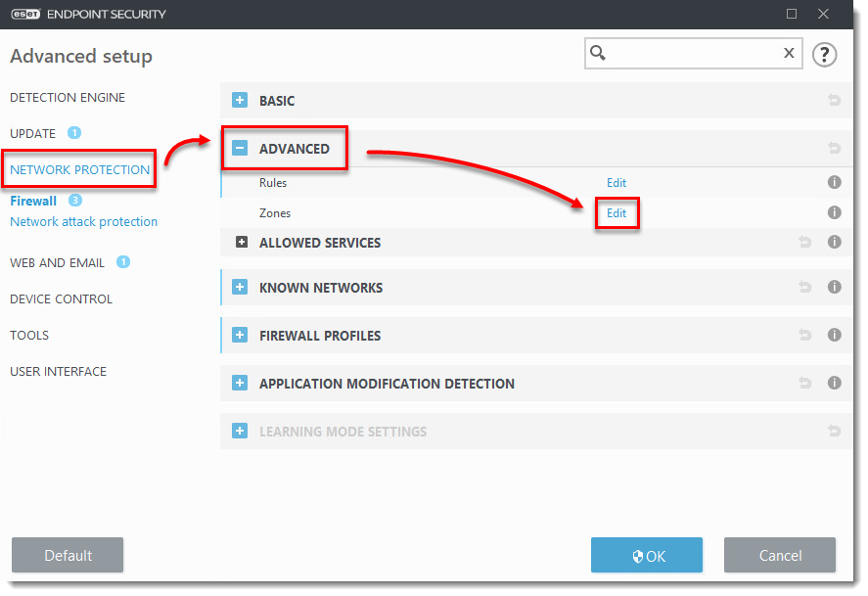Image resolution: width=868 pixels, height=596 pixels.
Task: Go to the TOOLS category
Action: (29, 336)
